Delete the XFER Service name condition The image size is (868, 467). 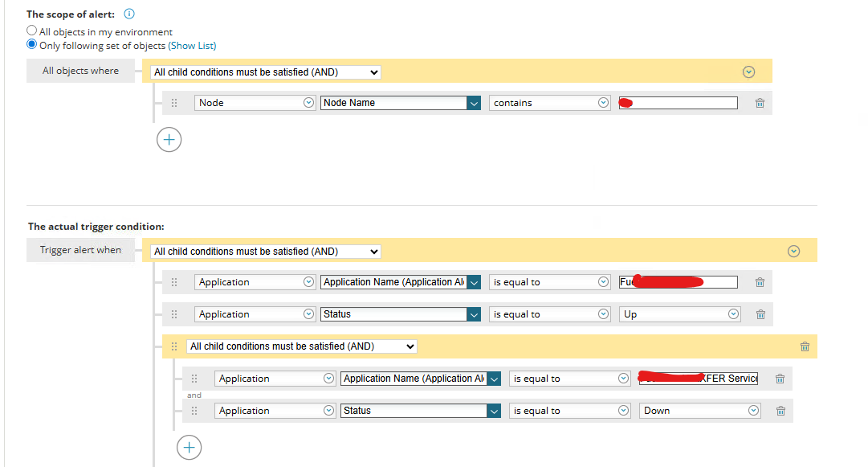(780, 379)
